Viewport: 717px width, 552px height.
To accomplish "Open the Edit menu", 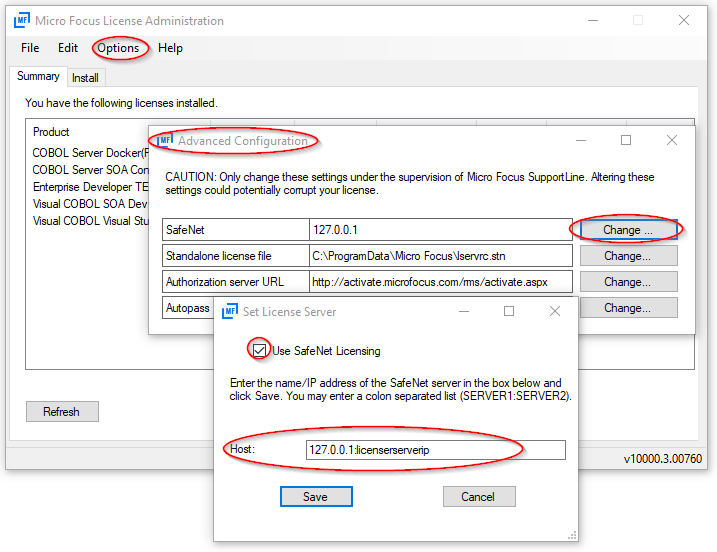I will pyautogui.click(x=68, y=48).
